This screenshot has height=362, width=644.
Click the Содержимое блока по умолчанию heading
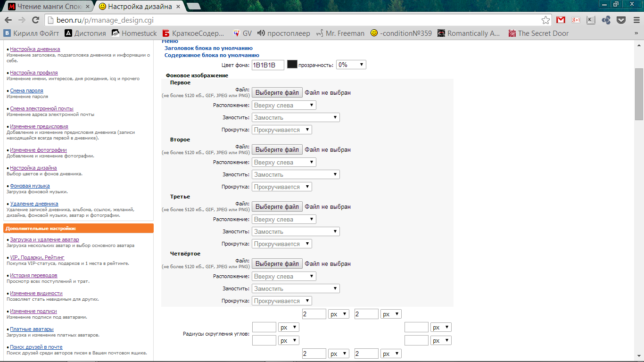[212, 55]
